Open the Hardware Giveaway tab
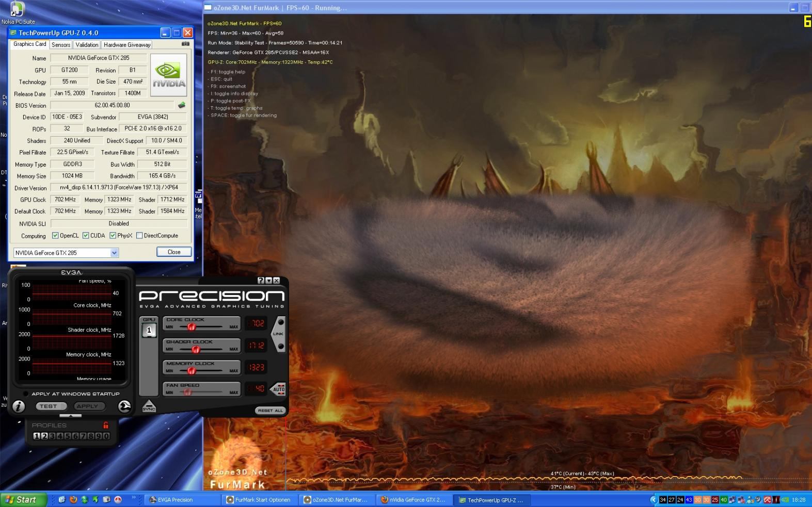 (x=127, y=45)
